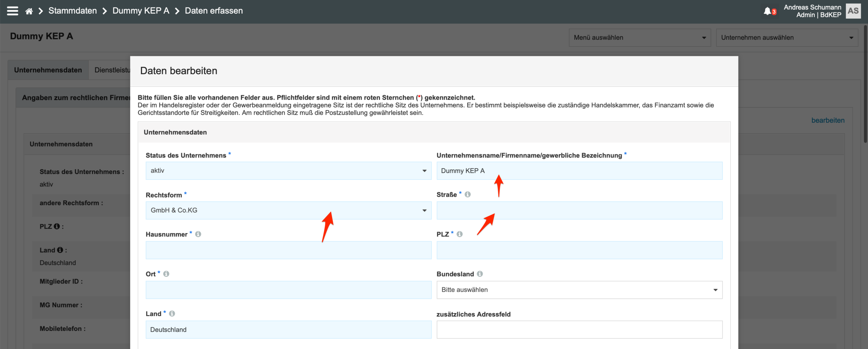
Task: Click the Land input field
Action: pos(289,329)
